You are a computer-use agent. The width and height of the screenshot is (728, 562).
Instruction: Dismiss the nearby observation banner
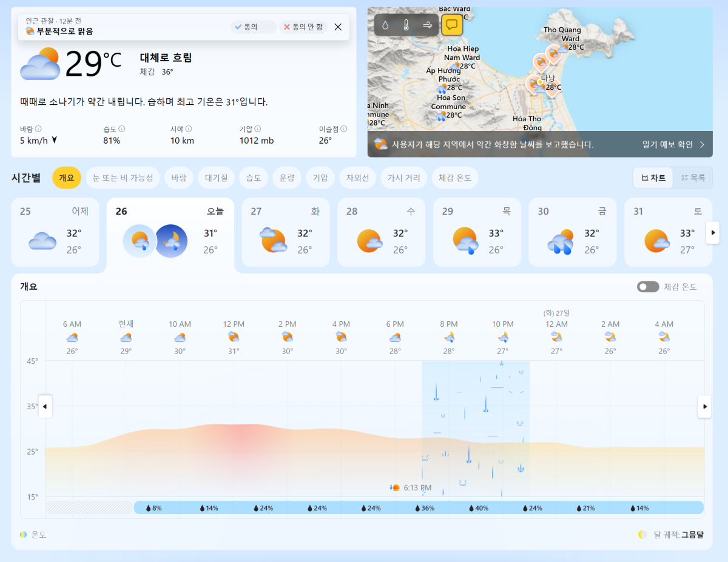[338, 27]
